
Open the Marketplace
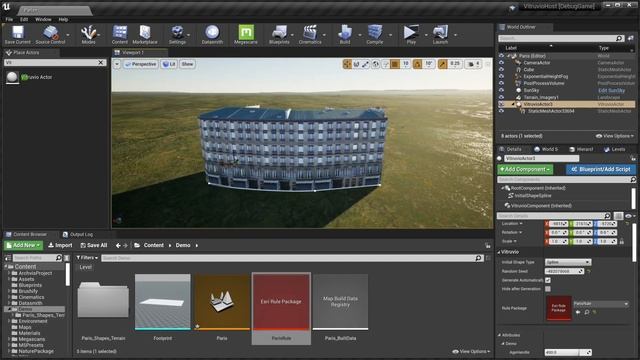tap(145, 34)
